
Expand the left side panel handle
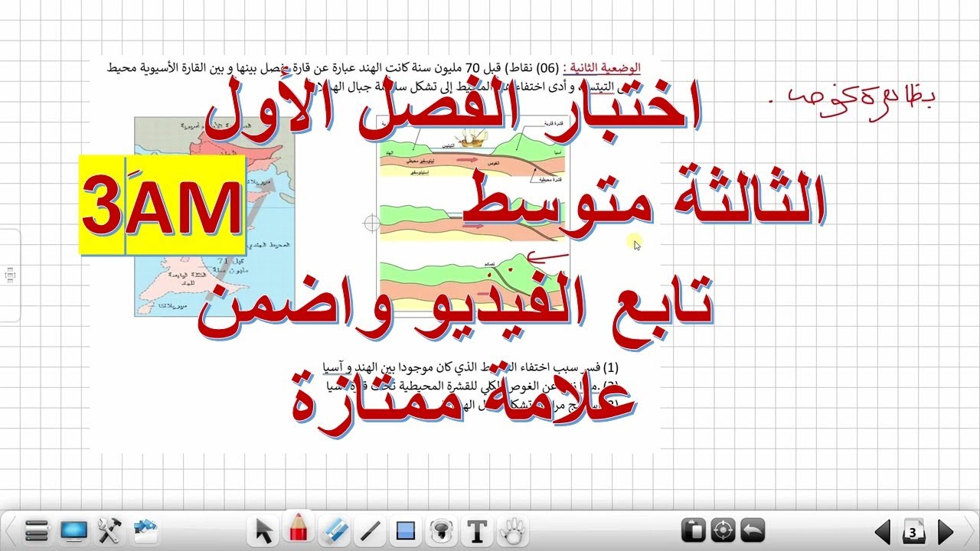(x=10, y=275)
